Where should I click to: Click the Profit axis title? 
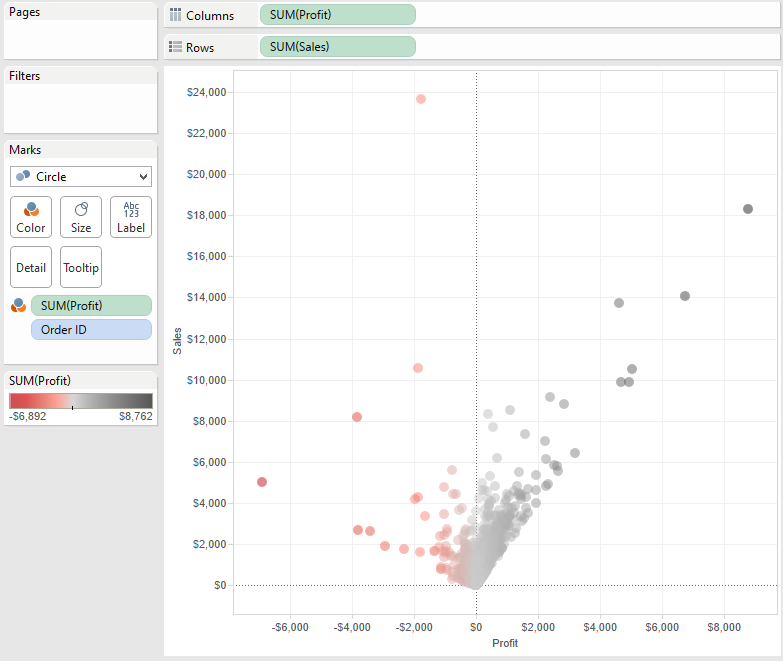click(505, 643)
